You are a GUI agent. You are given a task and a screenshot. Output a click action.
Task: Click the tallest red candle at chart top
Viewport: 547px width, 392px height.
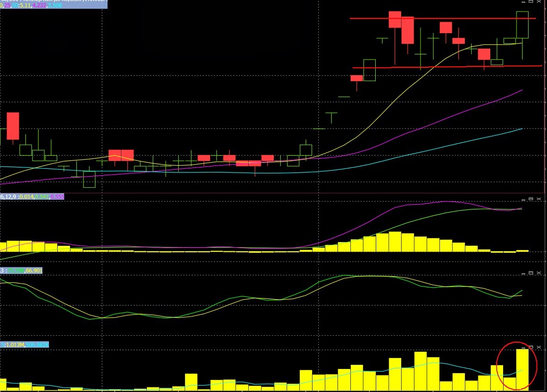395,19
